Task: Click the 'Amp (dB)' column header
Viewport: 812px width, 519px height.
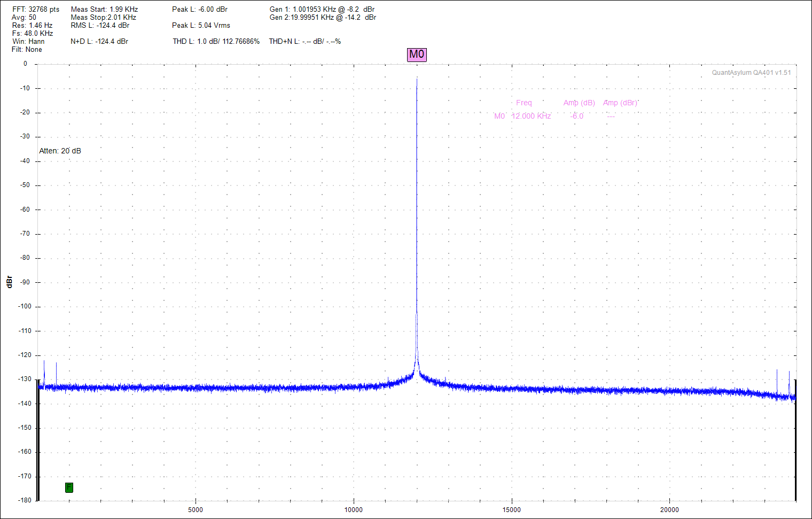Action: tap(579, 103)
